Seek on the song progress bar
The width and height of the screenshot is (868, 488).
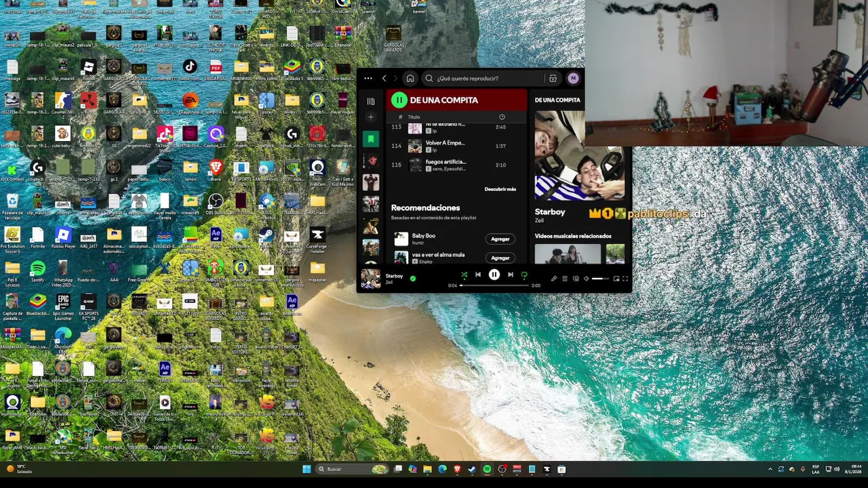point(494,285)
